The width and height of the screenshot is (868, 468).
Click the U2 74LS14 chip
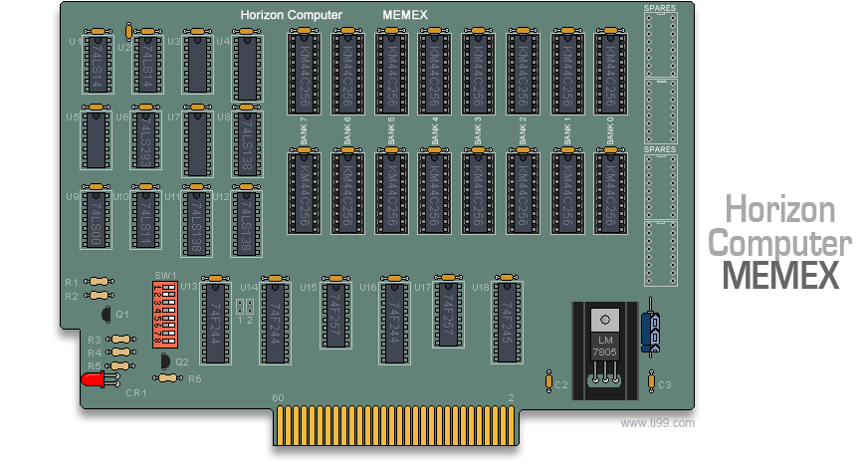coord(147,64)
